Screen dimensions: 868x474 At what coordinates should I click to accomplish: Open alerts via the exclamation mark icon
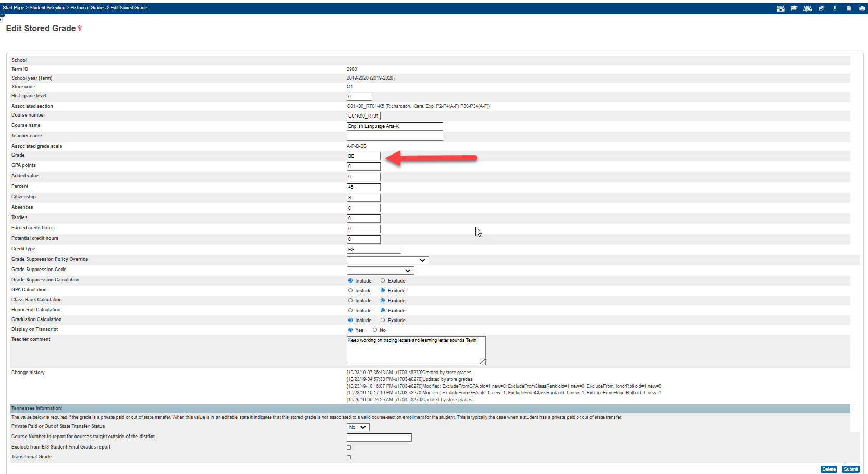click(x=834, y=8)
